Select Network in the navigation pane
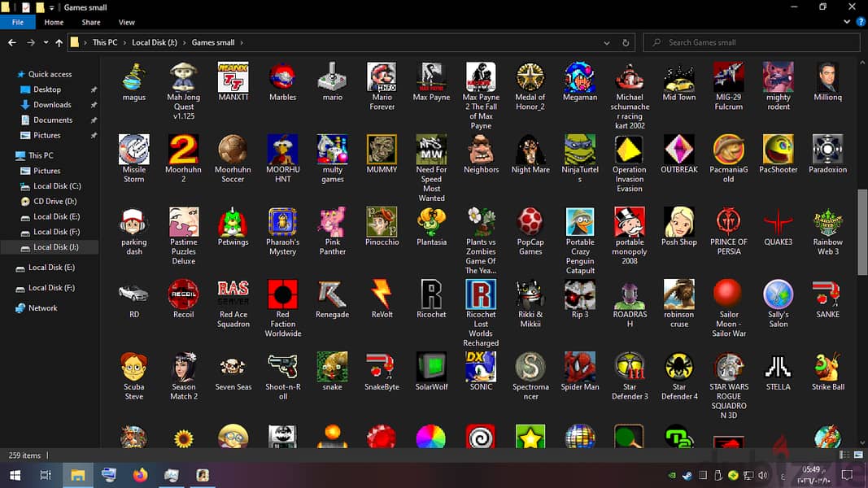The width and height of the screenshot is (868, 488). pyautogui.click(x=42, y=308)
